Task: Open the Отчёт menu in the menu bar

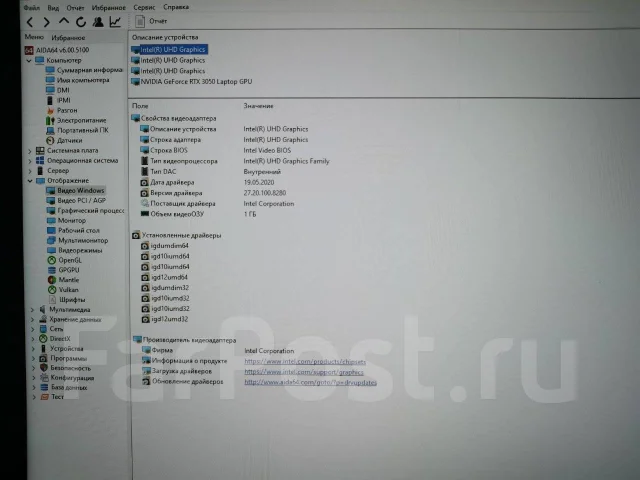Action: click(75, 8)
